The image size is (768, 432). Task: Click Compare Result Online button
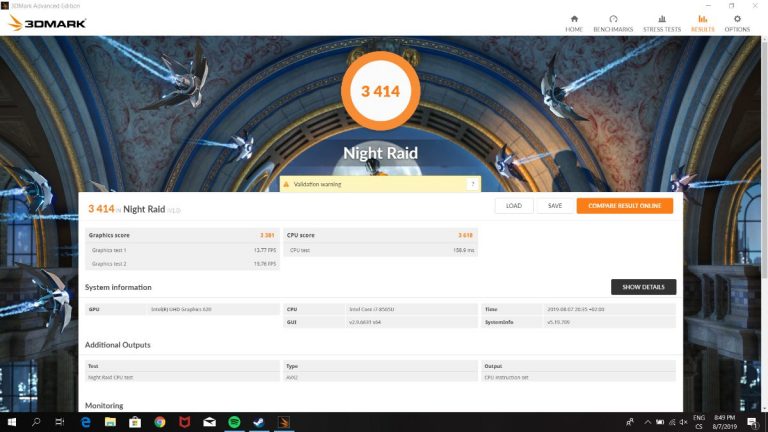tap(624, 206)
